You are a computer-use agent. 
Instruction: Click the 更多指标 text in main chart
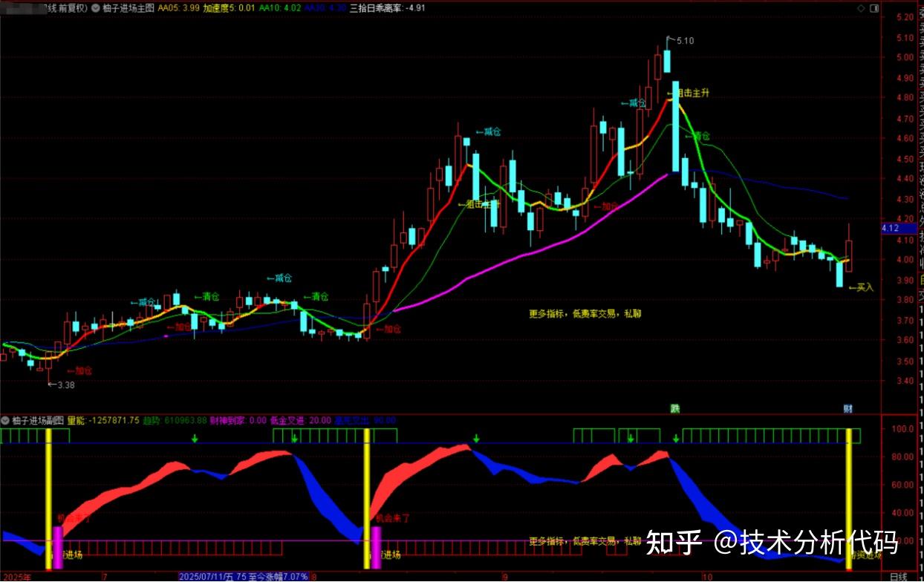pyautogui.click(x=585, y=313)
